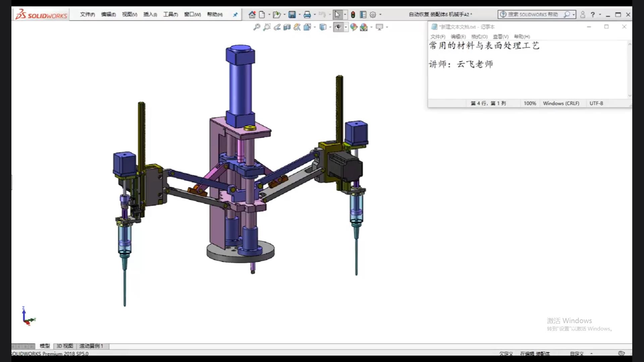Click the Open file icon
644x362 pixels.
[x=276, y=14]
